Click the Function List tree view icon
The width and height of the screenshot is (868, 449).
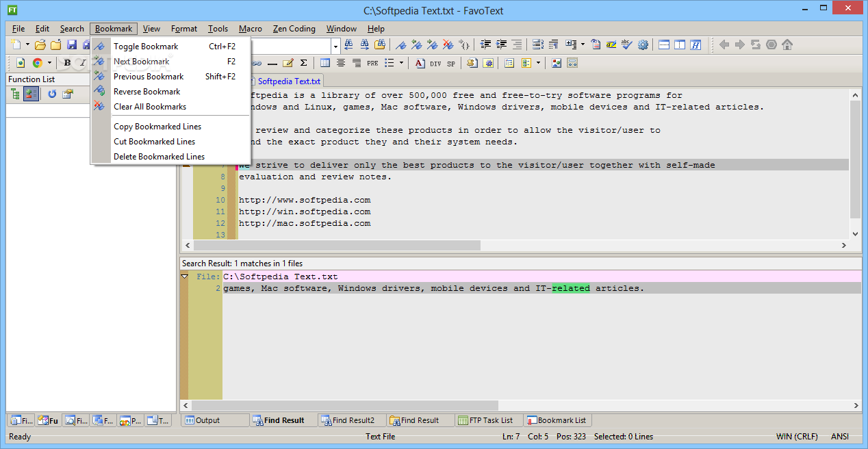coord(15,94)
